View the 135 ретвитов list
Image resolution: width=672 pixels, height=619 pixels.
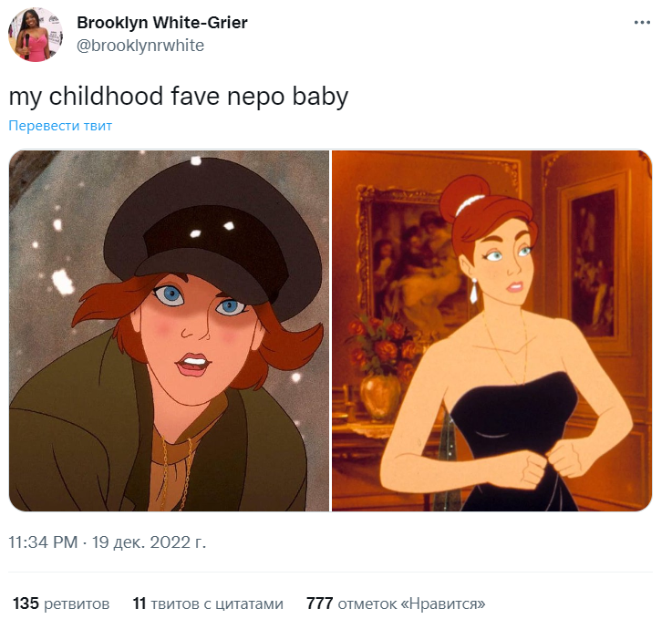61,604
